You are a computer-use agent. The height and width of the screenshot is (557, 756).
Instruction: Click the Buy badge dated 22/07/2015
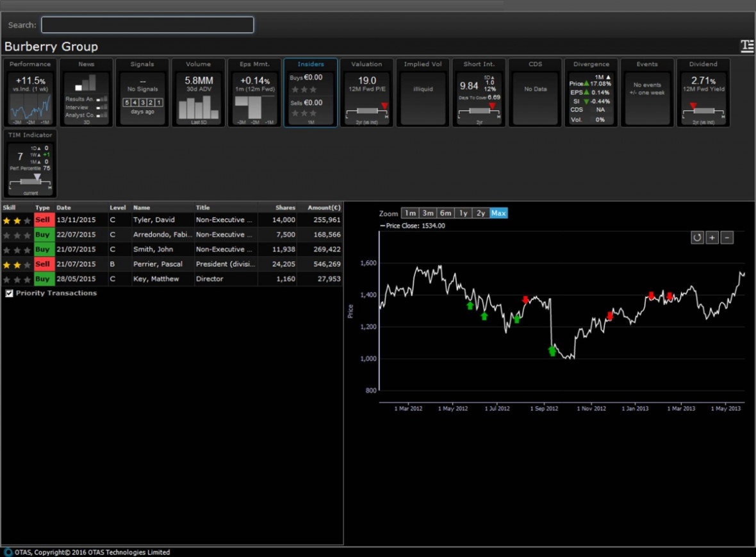(x=44, y=235)
